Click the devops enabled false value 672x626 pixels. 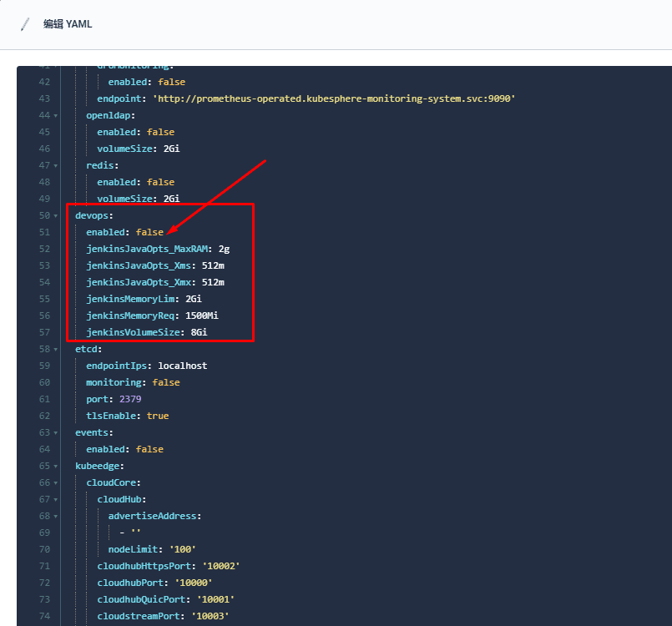point(149,232)
